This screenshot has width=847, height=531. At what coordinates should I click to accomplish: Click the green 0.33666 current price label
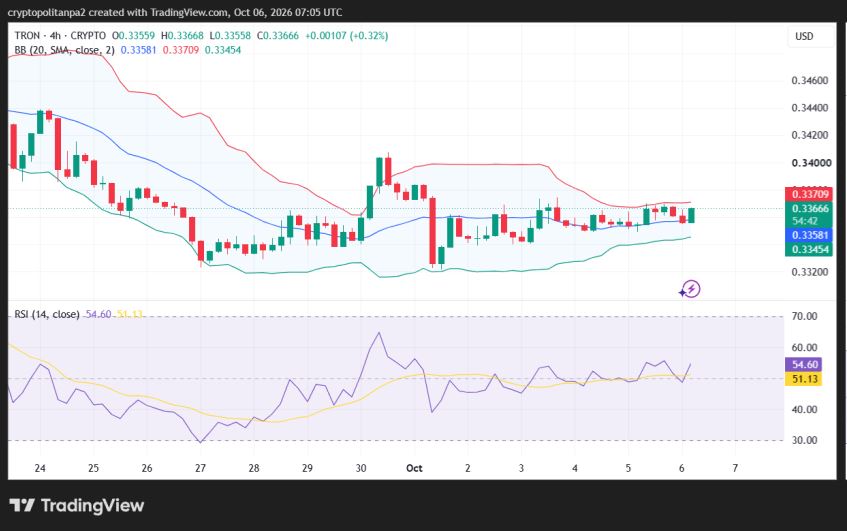(x=809, y=209)
